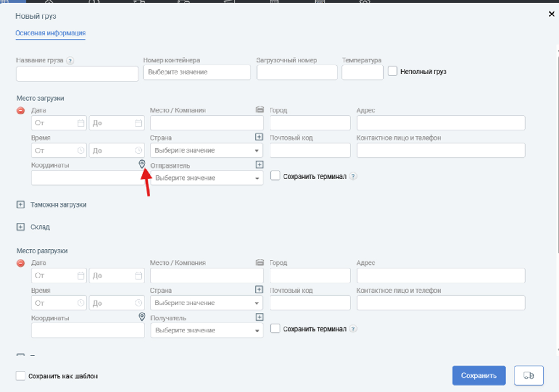Tick the Сохранить как шаблон checkbox
The height and width of the screenshot is (392, 559).
[x=20, y=376]
